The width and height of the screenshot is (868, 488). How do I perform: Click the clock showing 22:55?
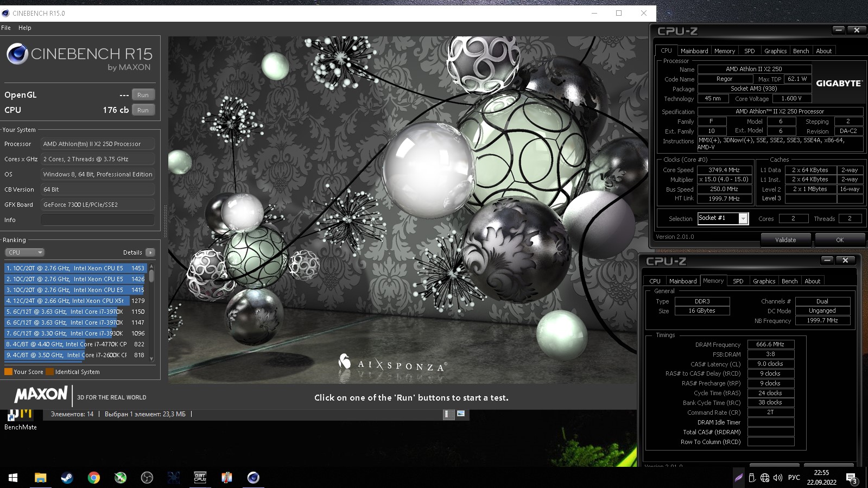pyautogui.click(x=821, y=473)
